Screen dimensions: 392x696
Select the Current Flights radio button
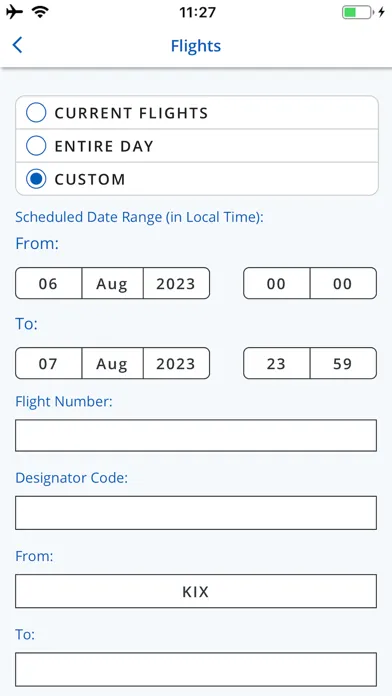pyautogui.click(x=197, y=113)
